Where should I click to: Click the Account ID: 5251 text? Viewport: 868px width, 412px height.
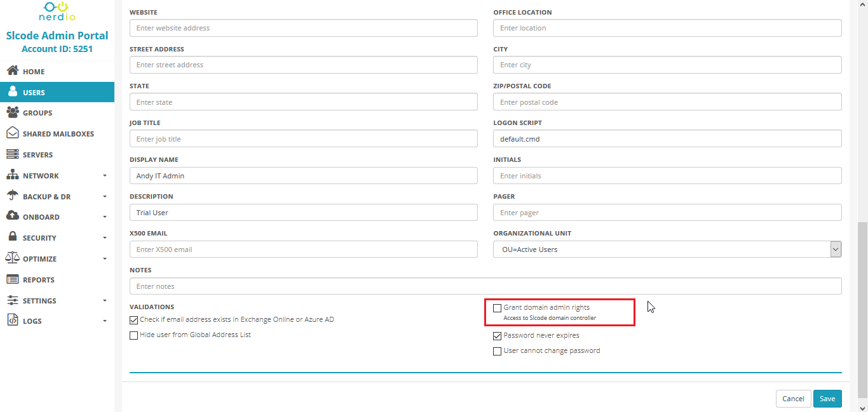coord(57,49)
